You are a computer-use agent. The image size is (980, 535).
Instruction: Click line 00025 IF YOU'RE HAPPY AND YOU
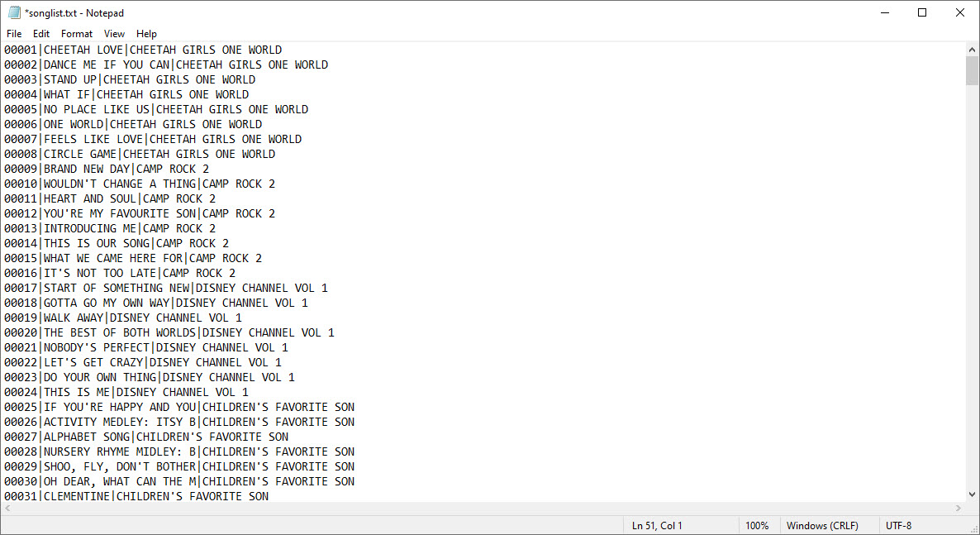click(179, 408)
